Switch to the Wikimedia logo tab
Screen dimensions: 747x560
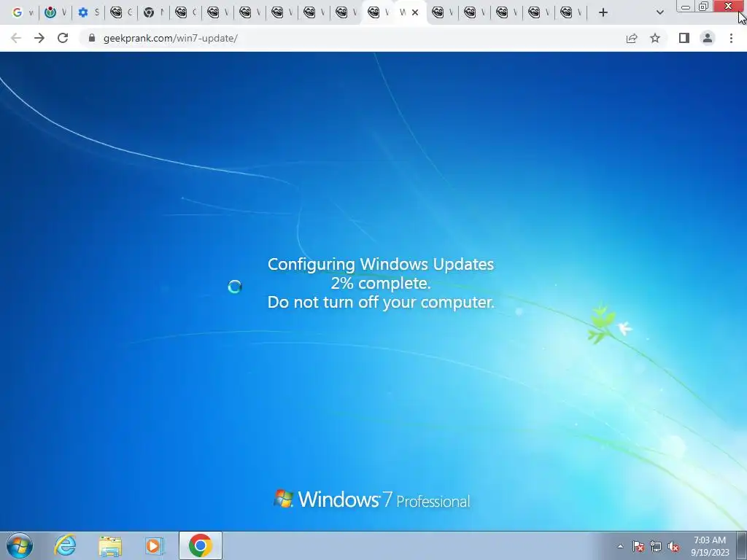click(54, 13)
